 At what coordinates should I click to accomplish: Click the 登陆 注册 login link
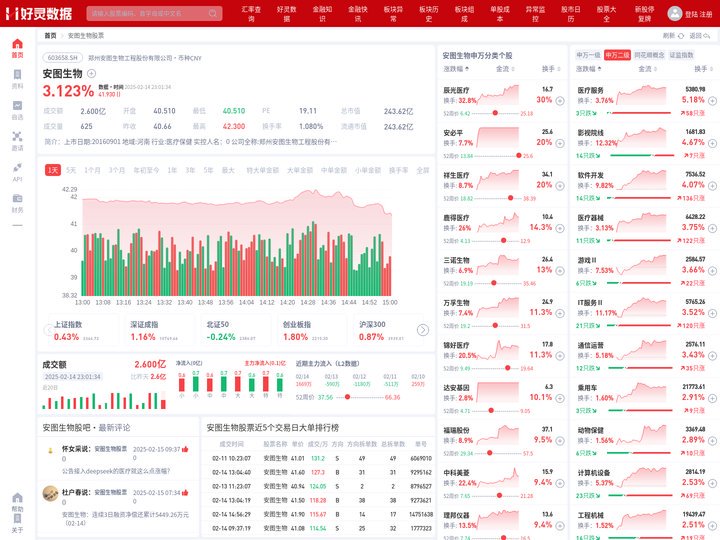698,14
